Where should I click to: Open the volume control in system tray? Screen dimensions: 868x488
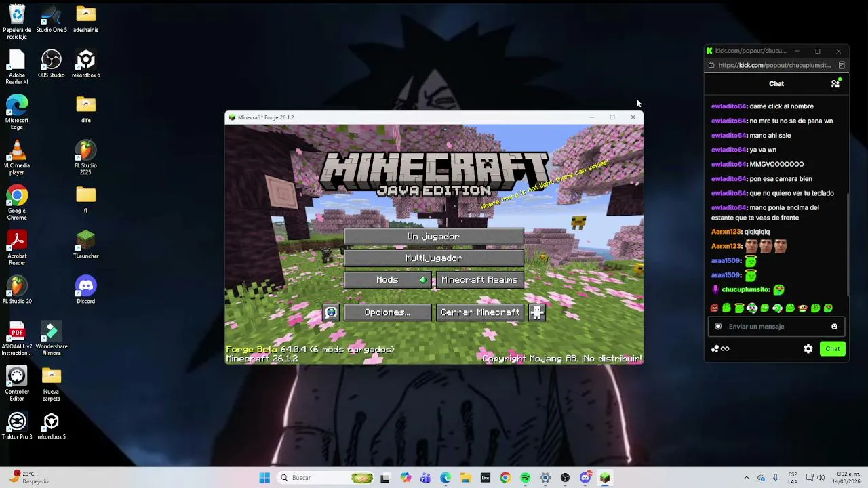[x=819, y=478]
